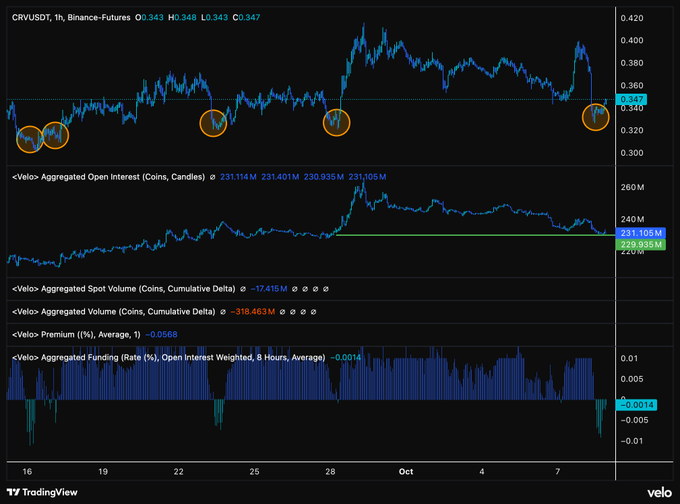Select the Aggregated Volume Cumulative Delta title

click(x=114, y=312)
